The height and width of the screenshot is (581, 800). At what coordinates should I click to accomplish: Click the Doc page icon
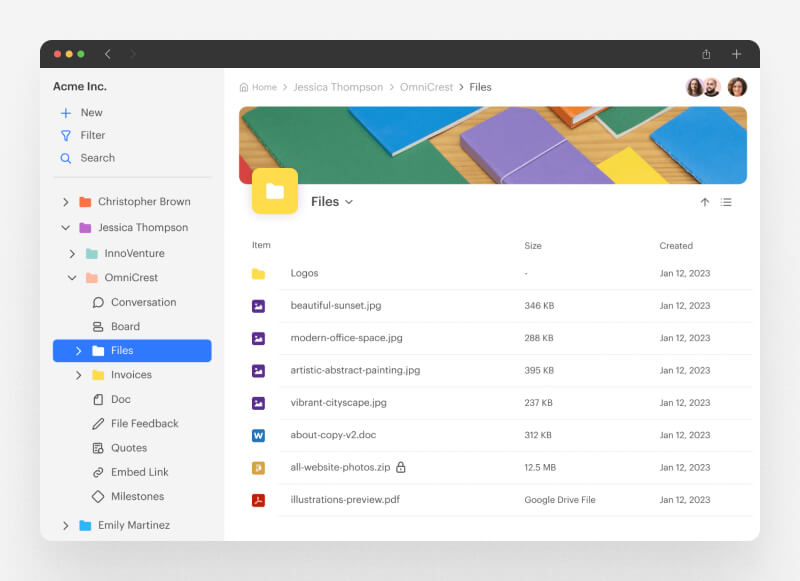coord(98,399)
